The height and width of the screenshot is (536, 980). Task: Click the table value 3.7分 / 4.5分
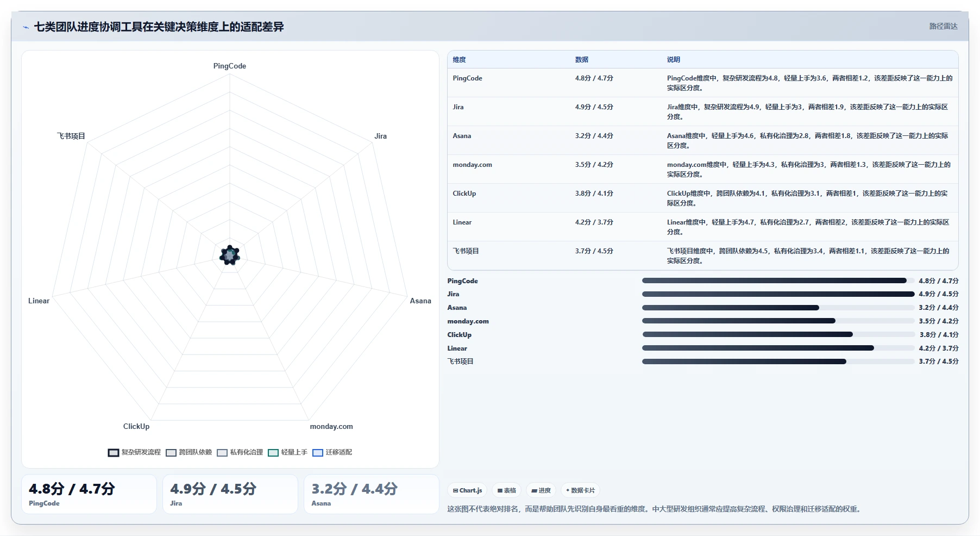594,251
